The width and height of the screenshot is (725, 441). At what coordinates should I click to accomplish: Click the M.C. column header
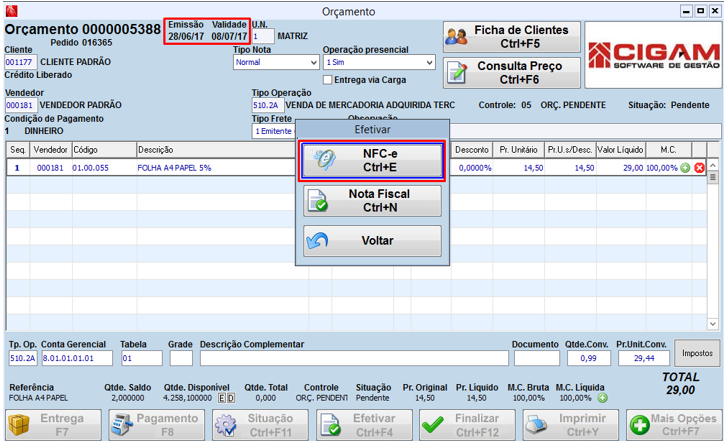668,150
